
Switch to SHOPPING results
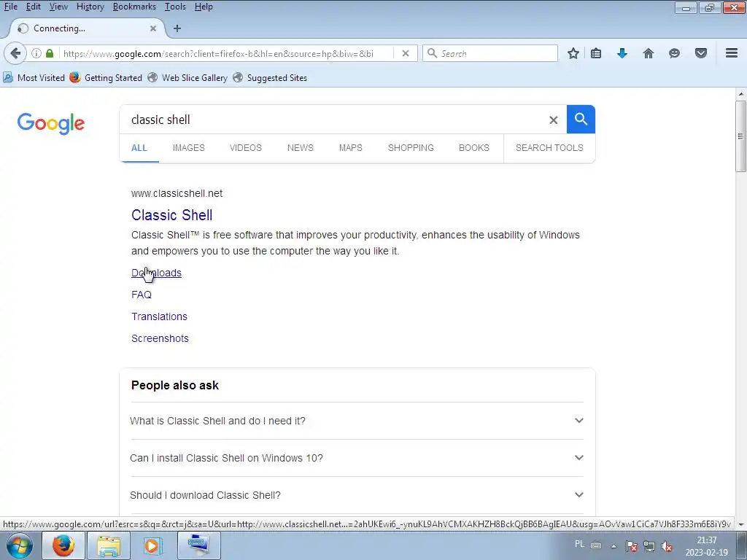point(411,147)
